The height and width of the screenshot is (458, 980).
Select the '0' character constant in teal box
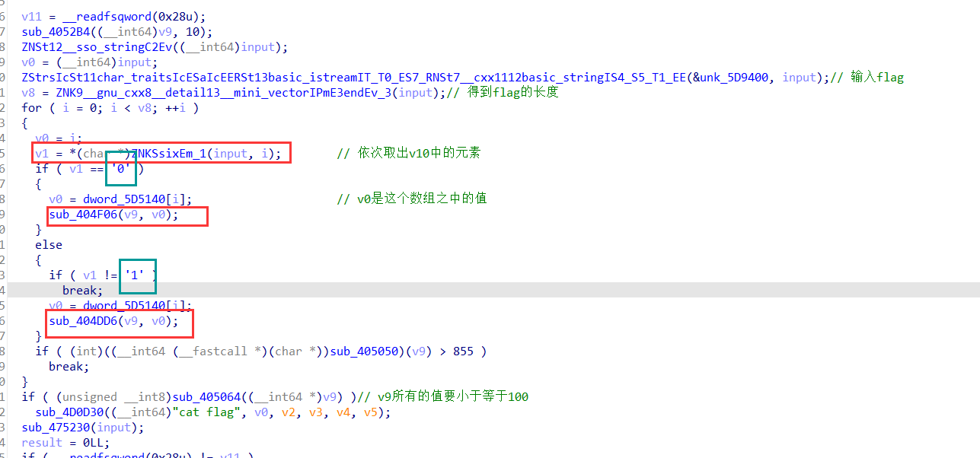(120, 168)
